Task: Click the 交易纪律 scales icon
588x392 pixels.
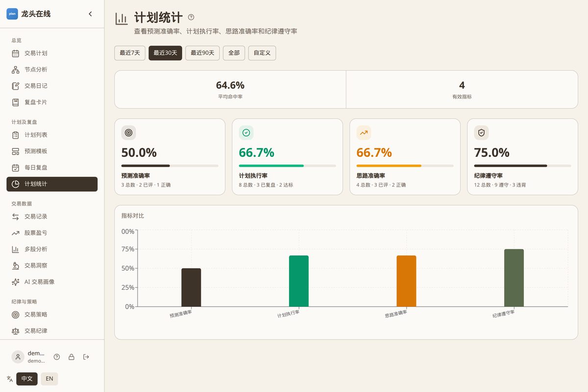Action: (x=16, y=331)
